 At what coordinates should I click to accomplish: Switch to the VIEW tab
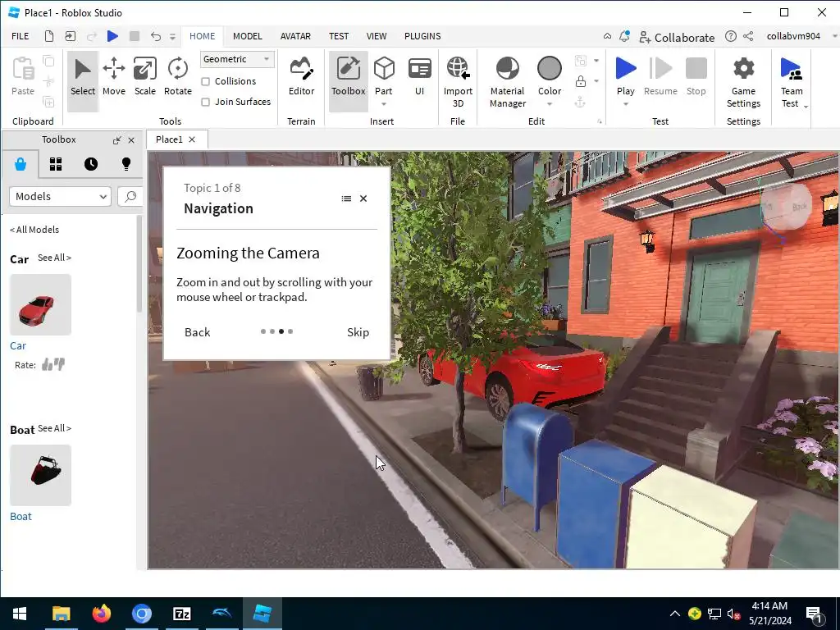pos(377,36)
